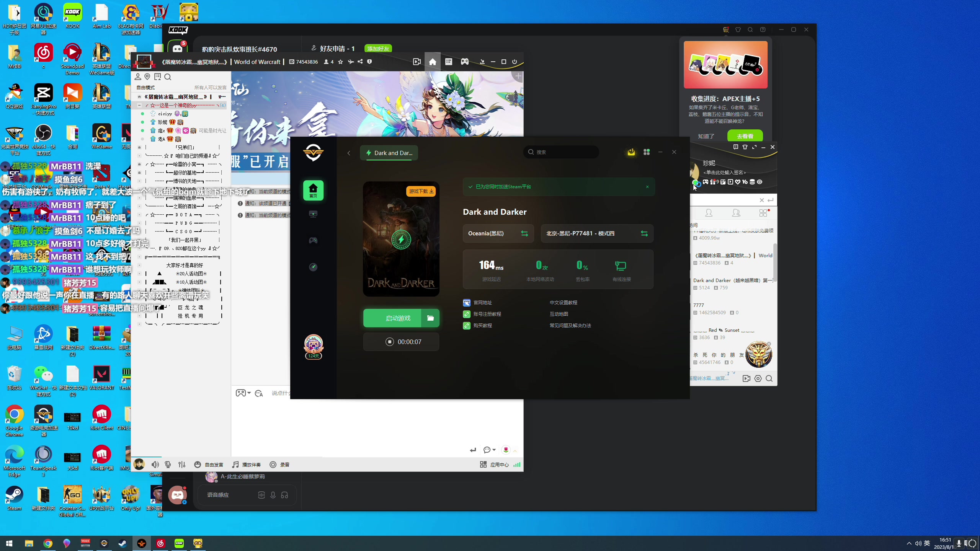Viewport: 980px width, 551px height.
Task: Change the Oceania(悉尼) server region
Action: click(498, 233)
